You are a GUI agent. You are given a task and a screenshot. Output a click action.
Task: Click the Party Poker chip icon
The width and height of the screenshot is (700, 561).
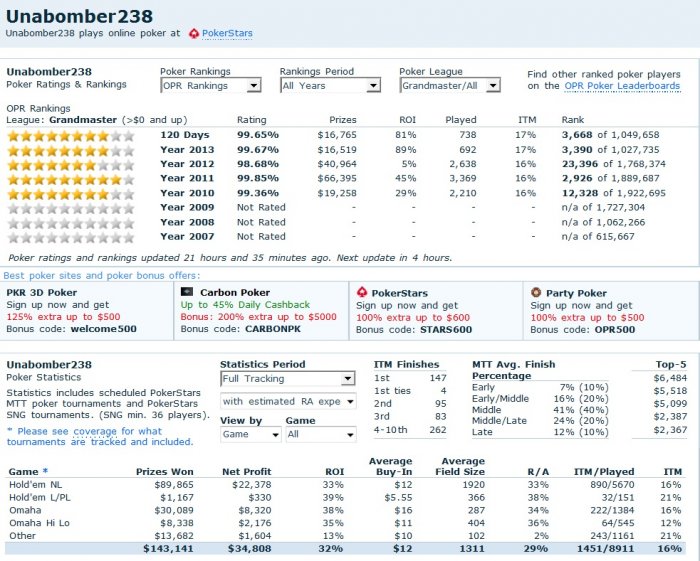pos(536,293)
